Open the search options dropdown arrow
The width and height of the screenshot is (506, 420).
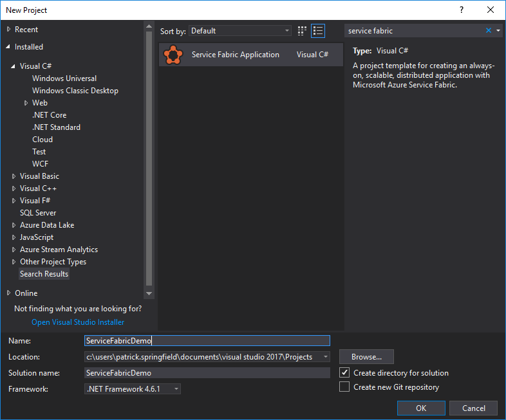[498, 31]
